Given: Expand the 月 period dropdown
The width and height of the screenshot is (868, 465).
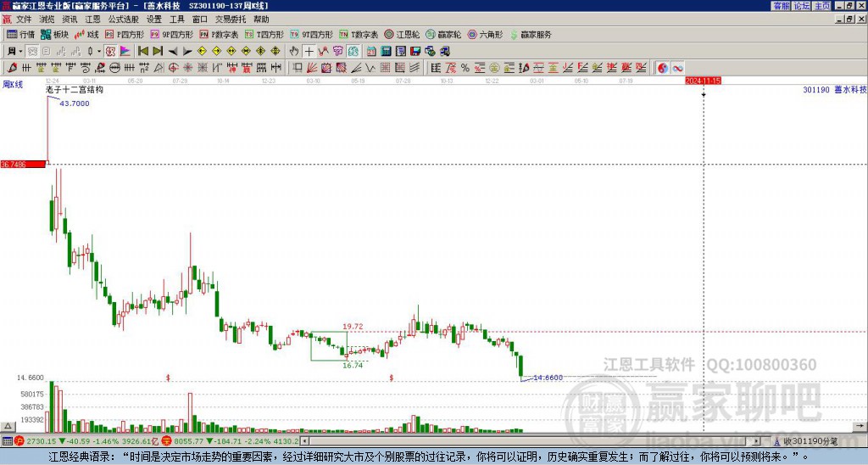Looking at the screenshot, I should coord(20,52).
